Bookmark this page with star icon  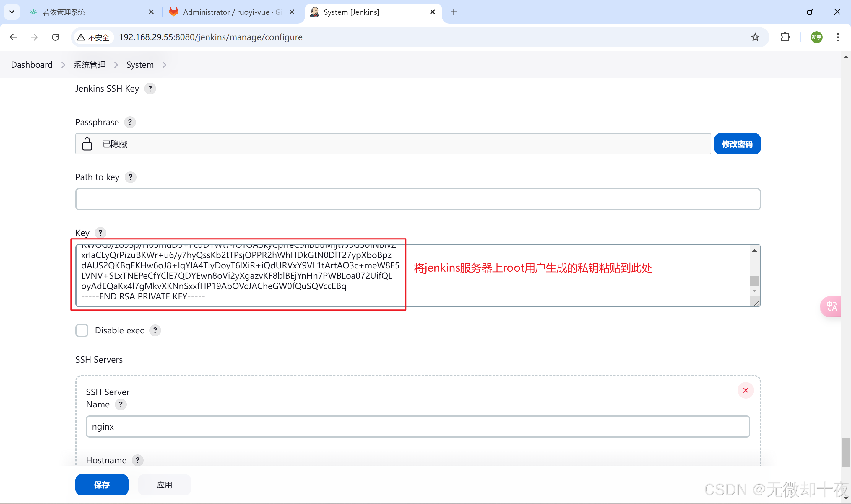(x=755, y=37)
